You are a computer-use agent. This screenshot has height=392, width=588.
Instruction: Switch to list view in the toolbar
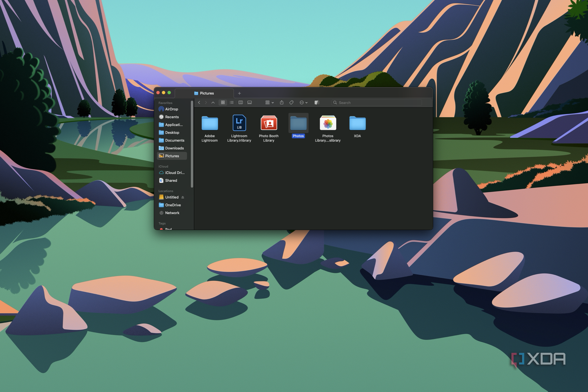pos(232,102)
